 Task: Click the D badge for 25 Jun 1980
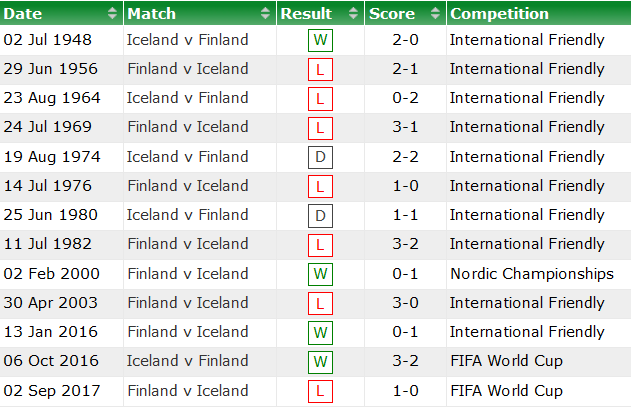319,216
